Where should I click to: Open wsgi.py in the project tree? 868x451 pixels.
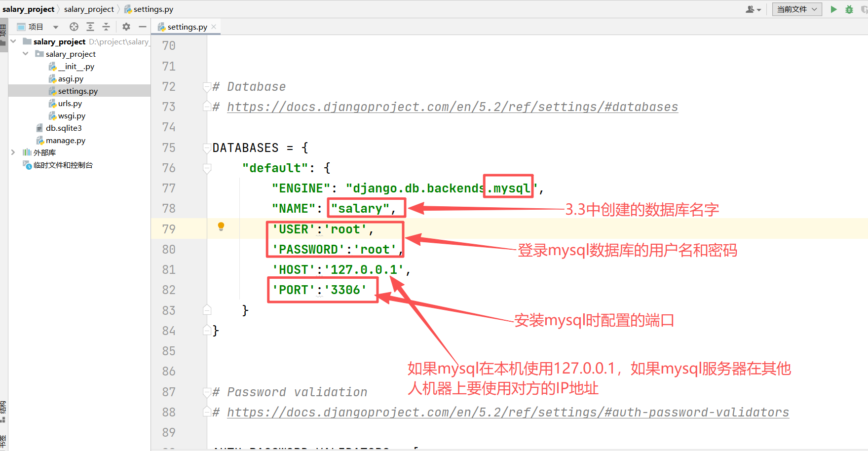point(72,115)
